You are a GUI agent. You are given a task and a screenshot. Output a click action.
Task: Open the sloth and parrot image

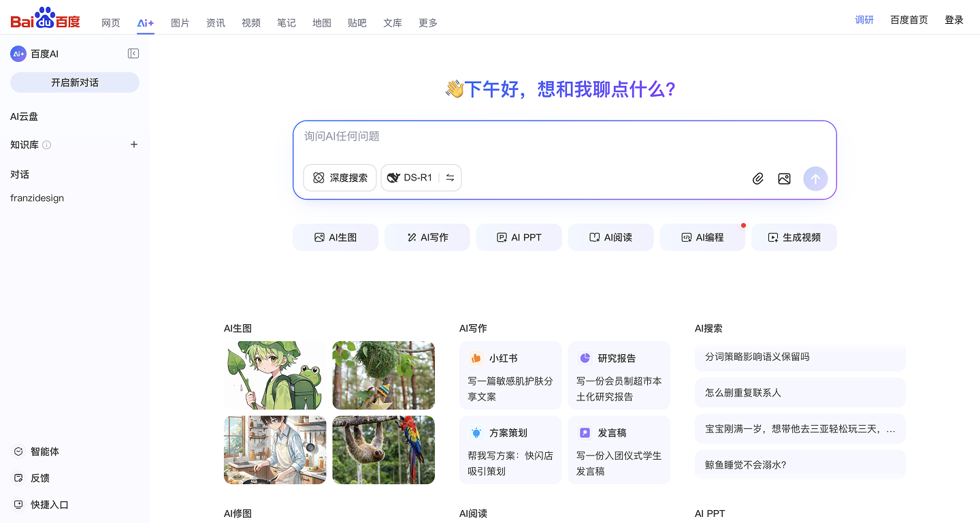click(x=384, y=450)
